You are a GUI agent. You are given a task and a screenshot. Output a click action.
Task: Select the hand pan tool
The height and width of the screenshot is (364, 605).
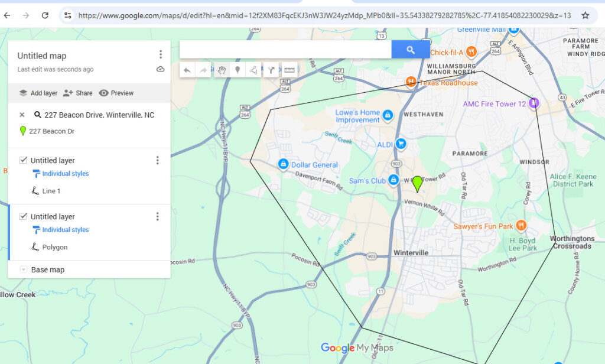click(221, 70)
